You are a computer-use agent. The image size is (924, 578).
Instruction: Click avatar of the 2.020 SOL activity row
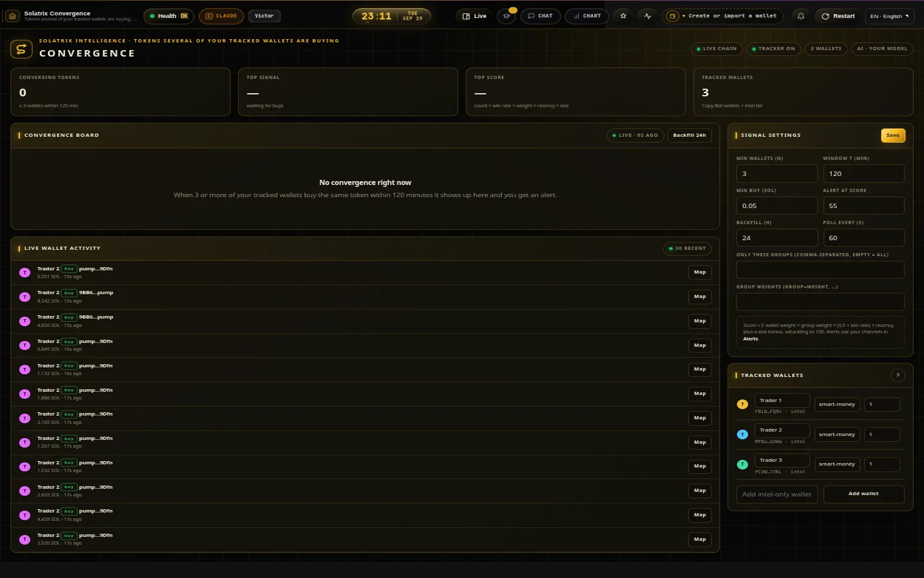25,539
